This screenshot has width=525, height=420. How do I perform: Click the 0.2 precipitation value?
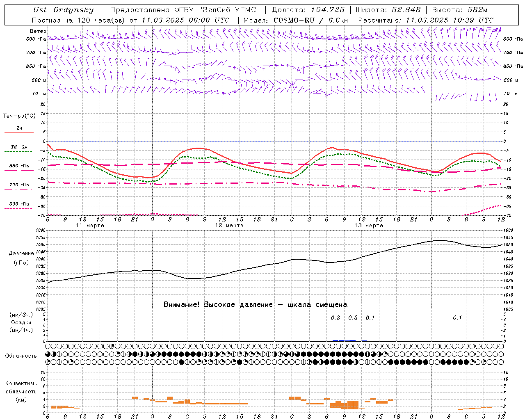(x=353, y=317)
